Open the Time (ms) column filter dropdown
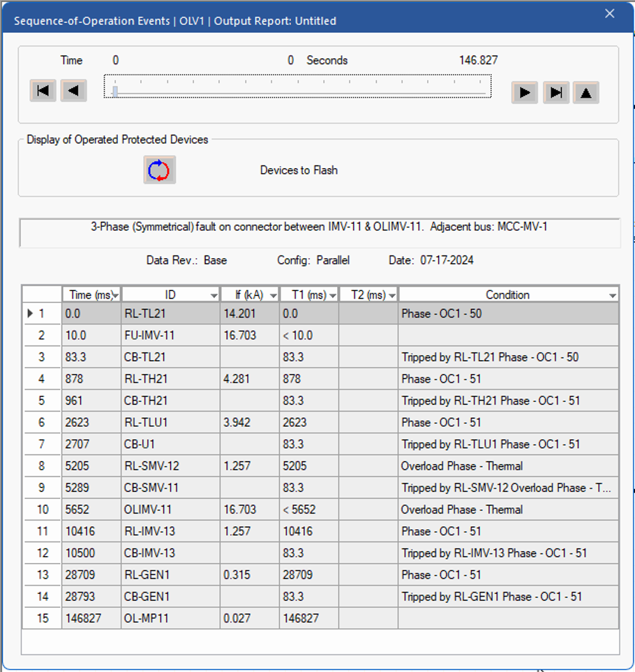Screen dimensions: 635x672 115,296
